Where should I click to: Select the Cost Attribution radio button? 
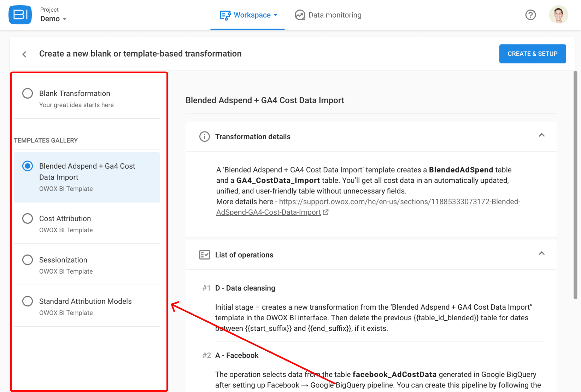pyautogui.click(x=28, y=218)
